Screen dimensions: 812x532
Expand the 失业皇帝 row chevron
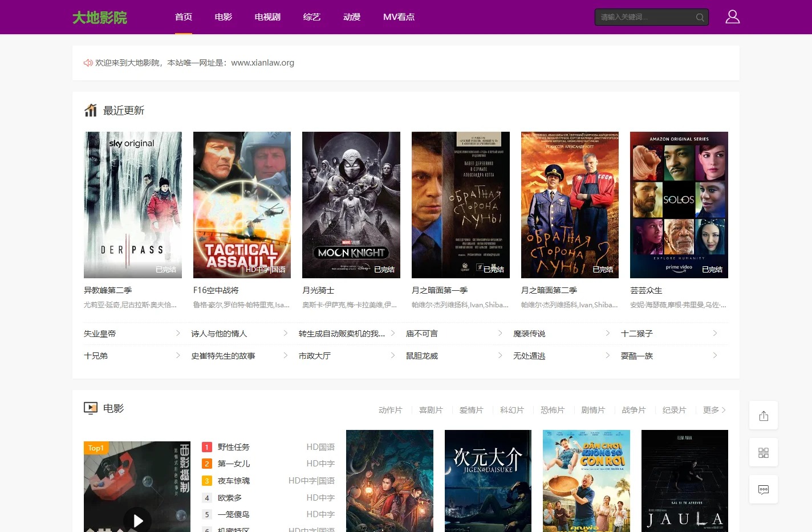click(x=178, y=334)
